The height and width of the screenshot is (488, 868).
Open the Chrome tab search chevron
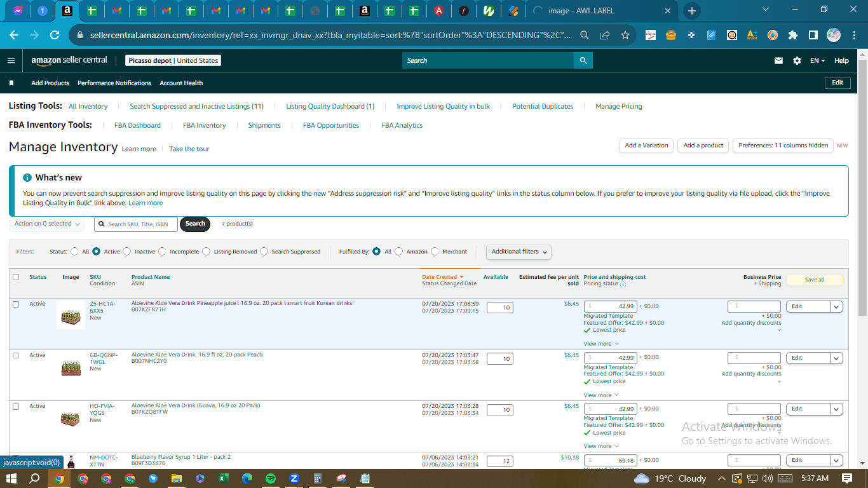pos(765,10)
